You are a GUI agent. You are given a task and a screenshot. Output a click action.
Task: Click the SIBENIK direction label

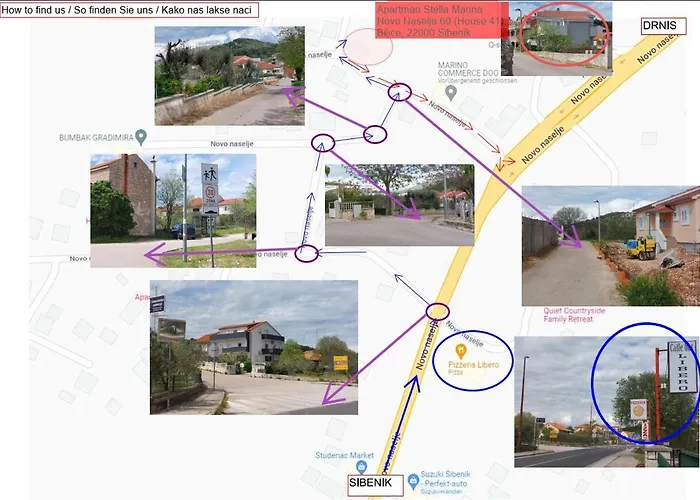click(375, 484)
